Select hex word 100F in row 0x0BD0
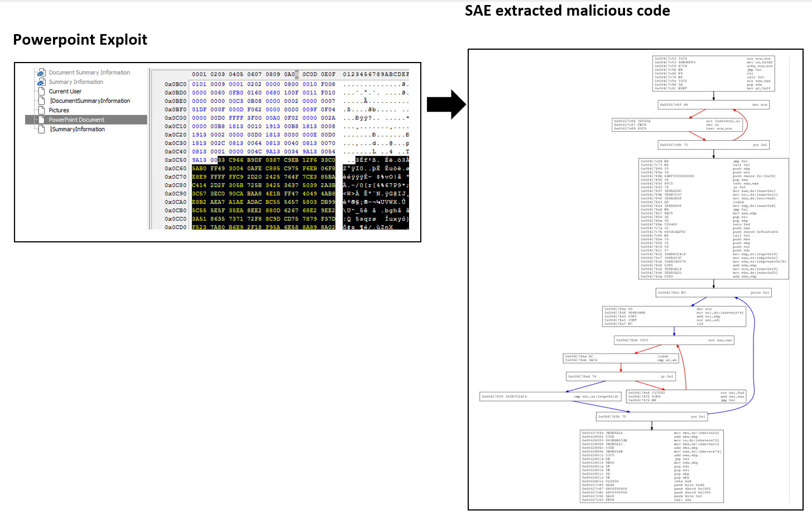Viewport: 812px width, 520px height. (291, 93)
